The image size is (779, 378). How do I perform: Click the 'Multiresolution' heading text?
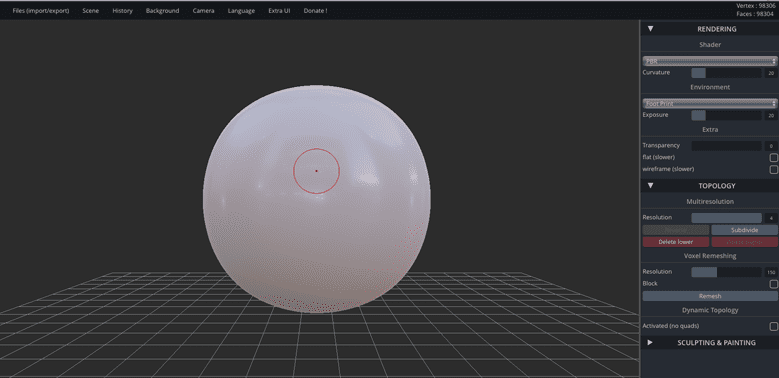coord(710,201)
